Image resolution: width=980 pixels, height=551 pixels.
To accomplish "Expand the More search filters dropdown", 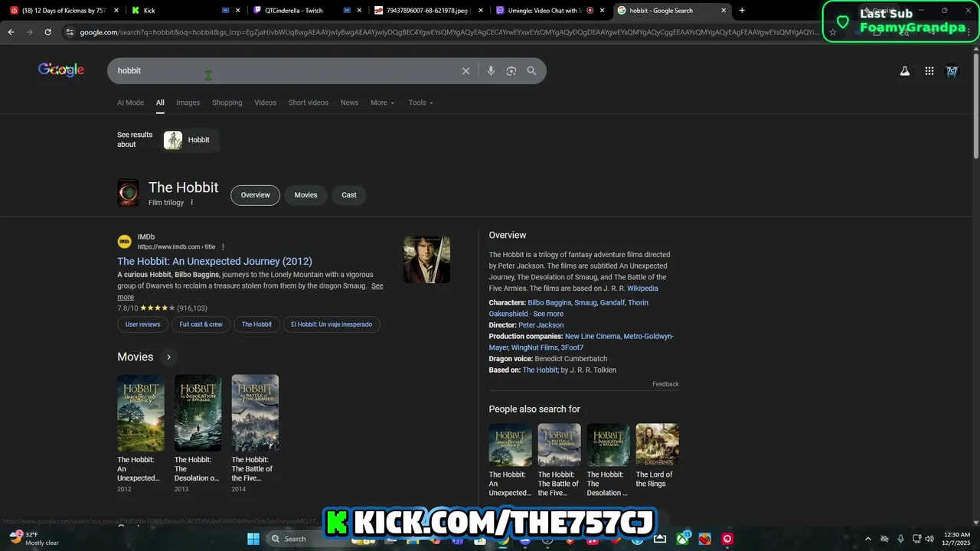I will [x=382, y=103].
